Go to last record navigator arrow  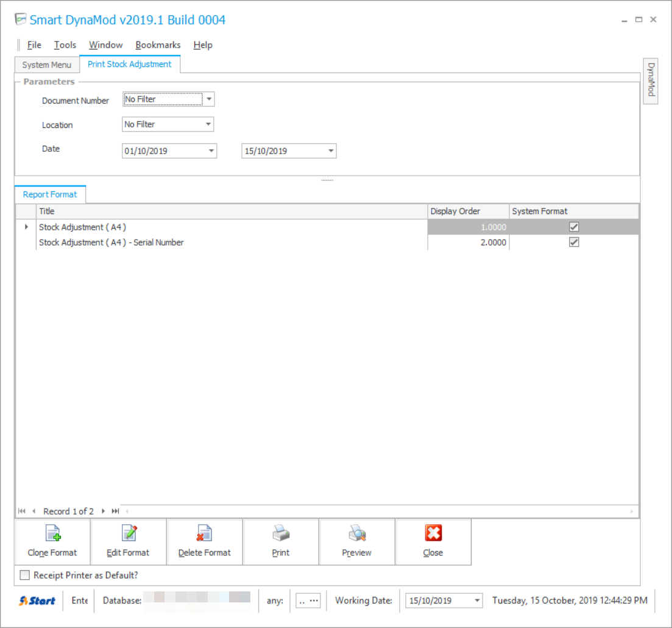click(x=115, y=511)
